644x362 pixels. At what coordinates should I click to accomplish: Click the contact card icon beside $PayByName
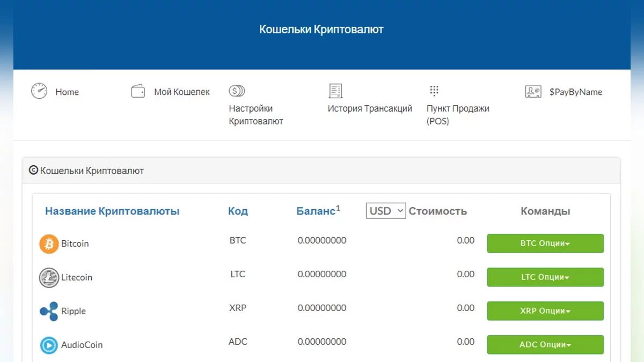pyautogui.click(x=533, y=91)
